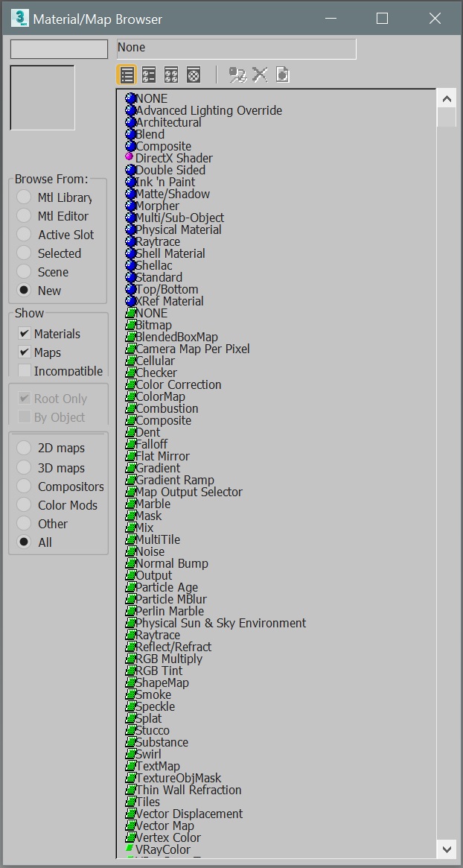This screenshot has height=868, width=463.
Task: Switch to View List + Icons mode
Action: coord(149,75)
